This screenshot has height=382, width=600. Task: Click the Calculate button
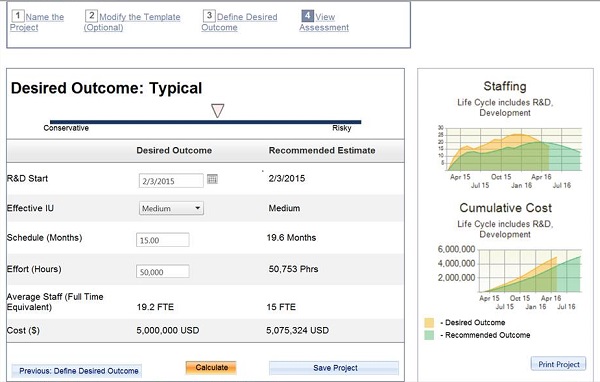coord(211,367)
